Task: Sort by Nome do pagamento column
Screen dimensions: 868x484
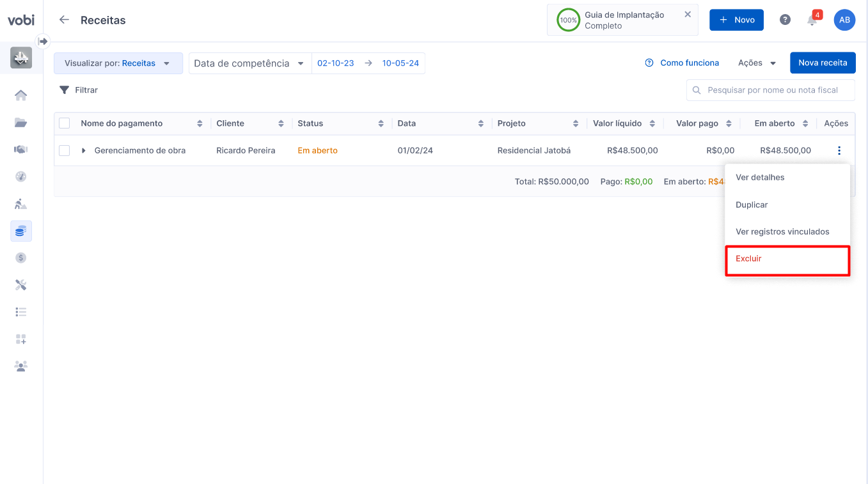Action: [200, 123]
